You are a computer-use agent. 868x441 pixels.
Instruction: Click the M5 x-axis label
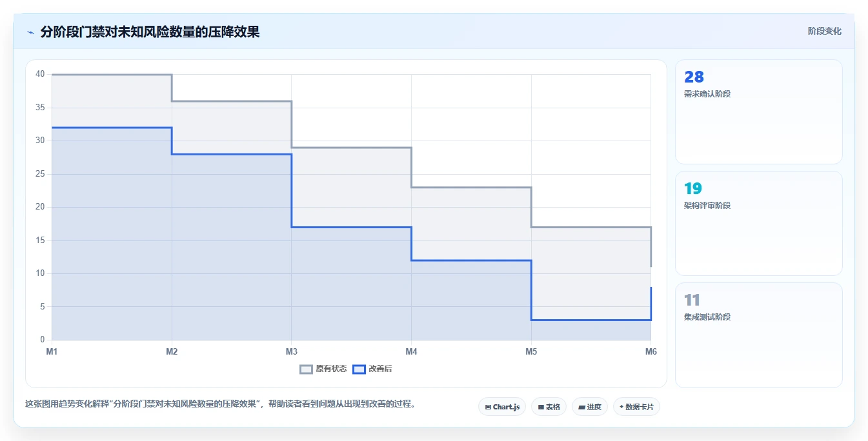pos(531,351)
